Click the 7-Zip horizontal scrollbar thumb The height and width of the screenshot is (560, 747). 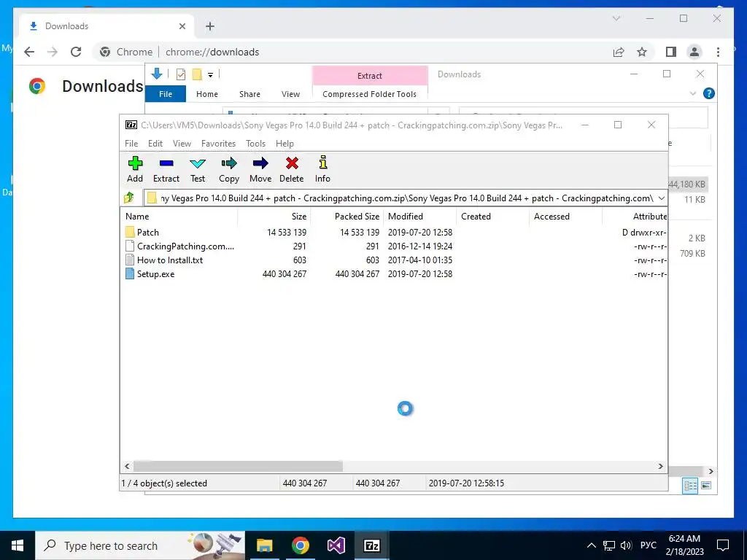[x=238, y=466]
